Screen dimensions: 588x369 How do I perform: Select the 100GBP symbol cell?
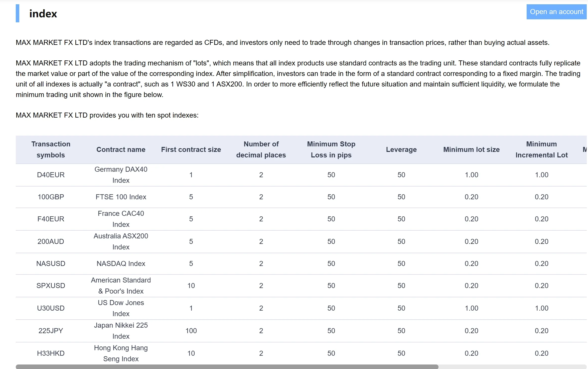51,197
